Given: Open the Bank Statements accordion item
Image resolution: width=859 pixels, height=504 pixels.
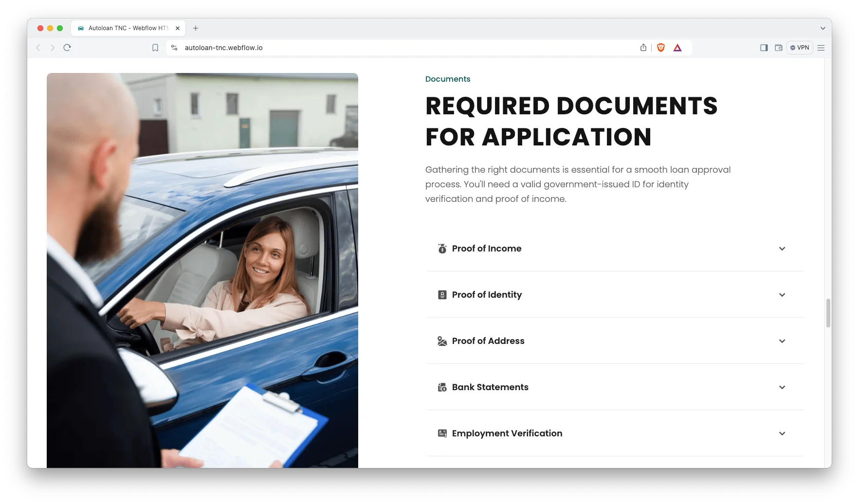Looking at the screenshot, I should [490, 387].
